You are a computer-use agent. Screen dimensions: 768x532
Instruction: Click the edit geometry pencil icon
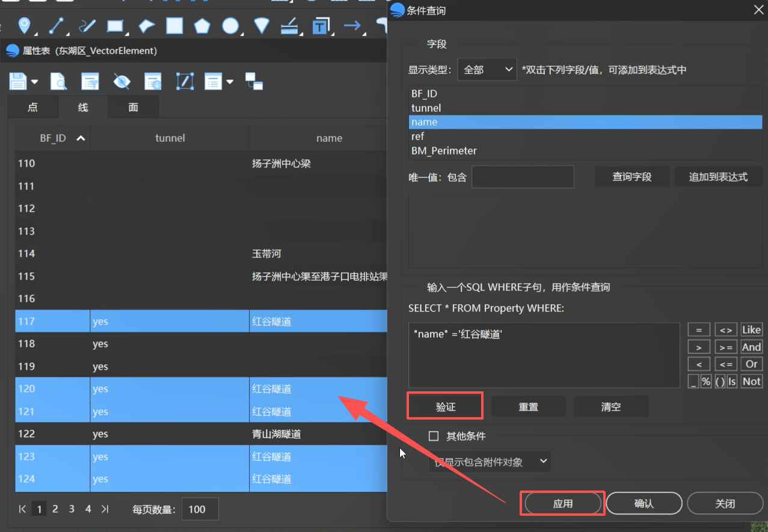(185, 81)
